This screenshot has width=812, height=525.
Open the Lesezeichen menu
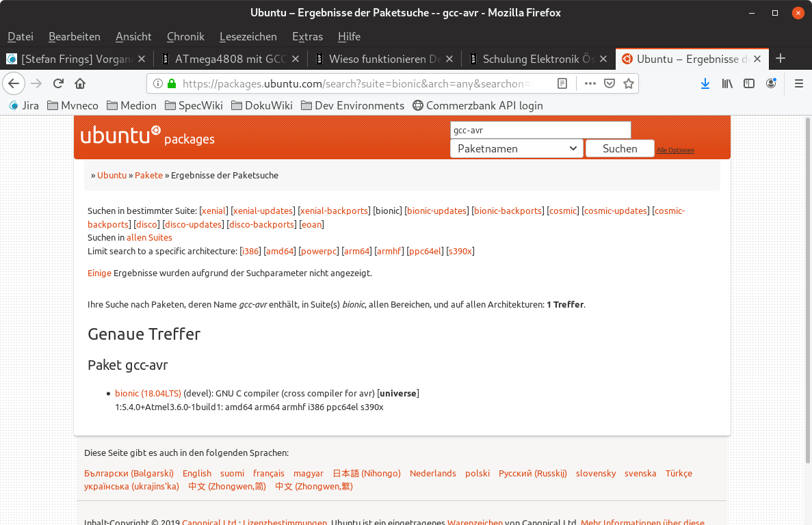click(x=248, y=37)
